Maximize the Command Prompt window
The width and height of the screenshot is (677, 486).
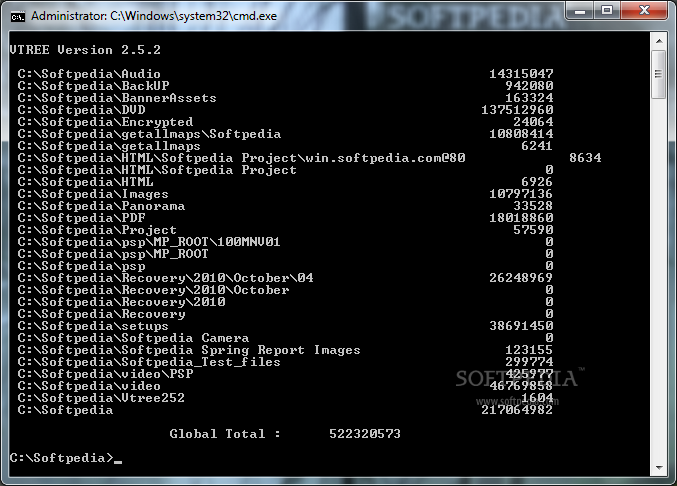coord(607,10)
